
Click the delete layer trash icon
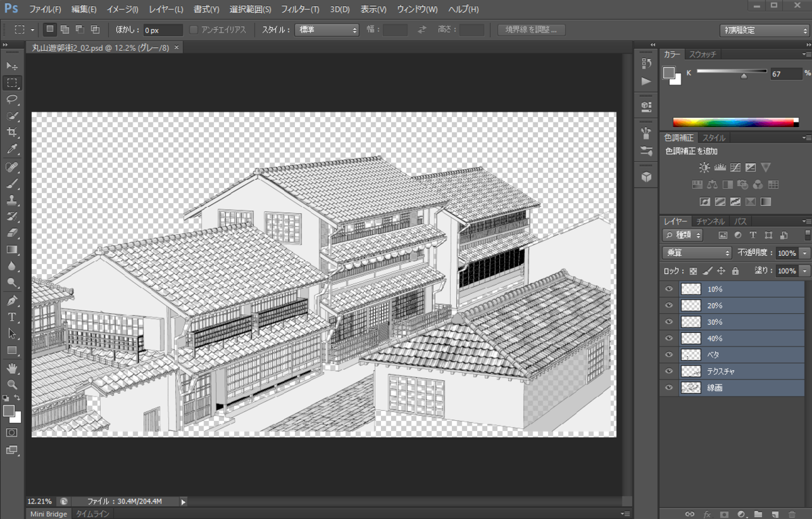click(790, 514)
